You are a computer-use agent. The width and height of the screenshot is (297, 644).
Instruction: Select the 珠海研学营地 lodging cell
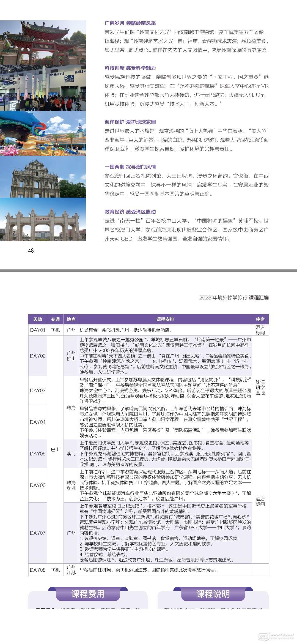260,388
